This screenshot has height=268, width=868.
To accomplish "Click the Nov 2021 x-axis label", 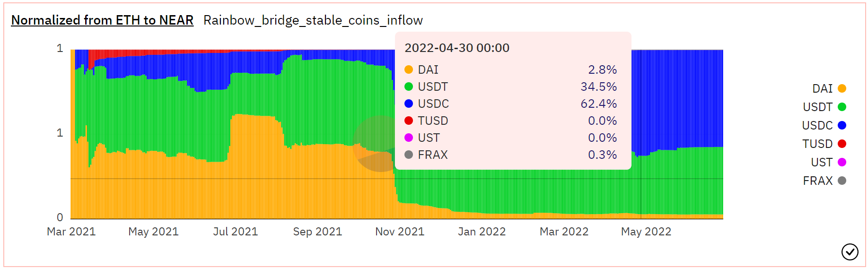I will (x=400, y=232).
